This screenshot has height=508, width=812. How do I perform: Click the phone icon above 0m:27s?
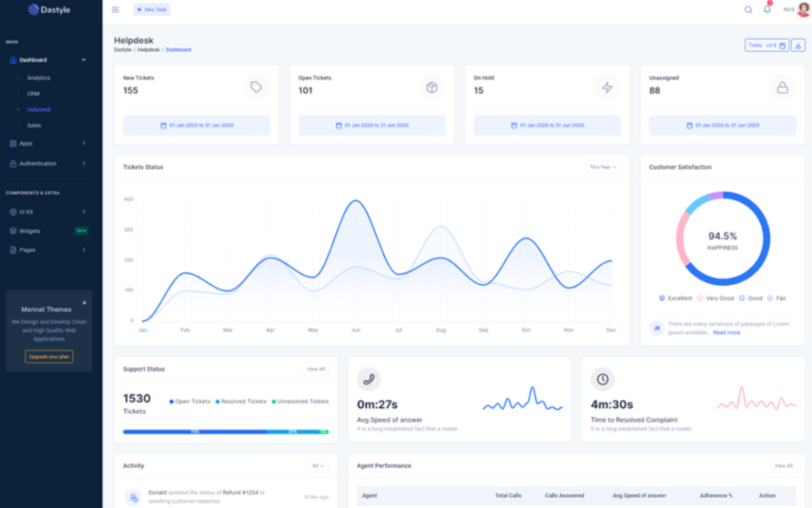(369, 380)
